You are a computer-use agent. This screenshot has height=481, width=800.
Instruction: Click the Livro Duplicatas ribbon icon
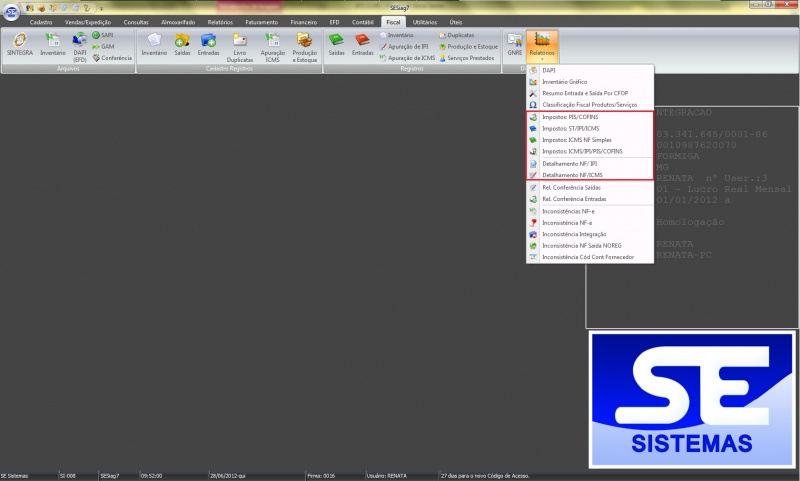pos(240,45)
